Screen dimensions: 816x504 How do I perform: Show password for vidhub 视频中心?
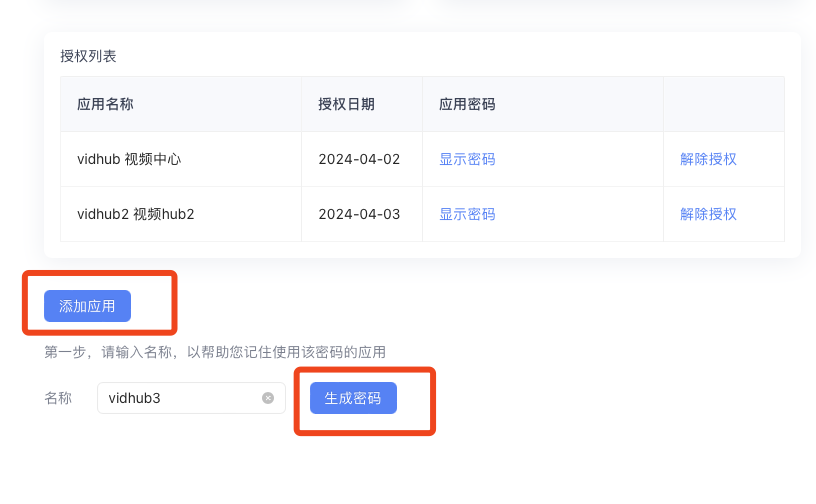point(467,159)
